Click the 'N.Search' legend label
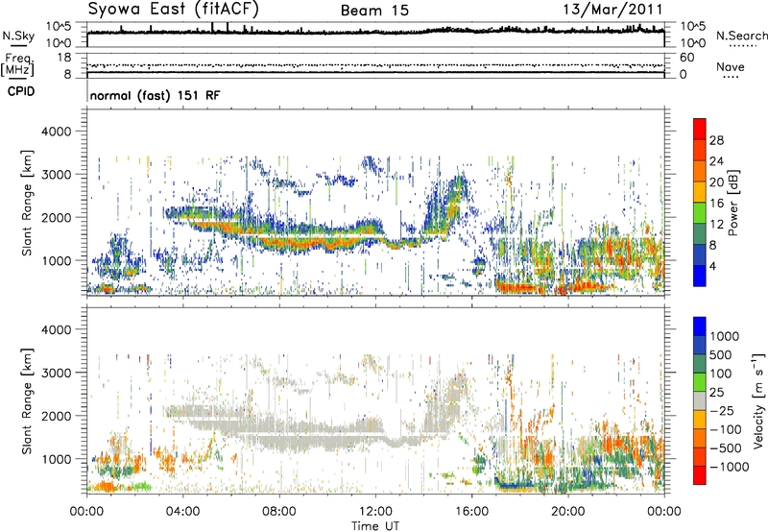Viewport: 768px width, 532px height. (741, 36)
